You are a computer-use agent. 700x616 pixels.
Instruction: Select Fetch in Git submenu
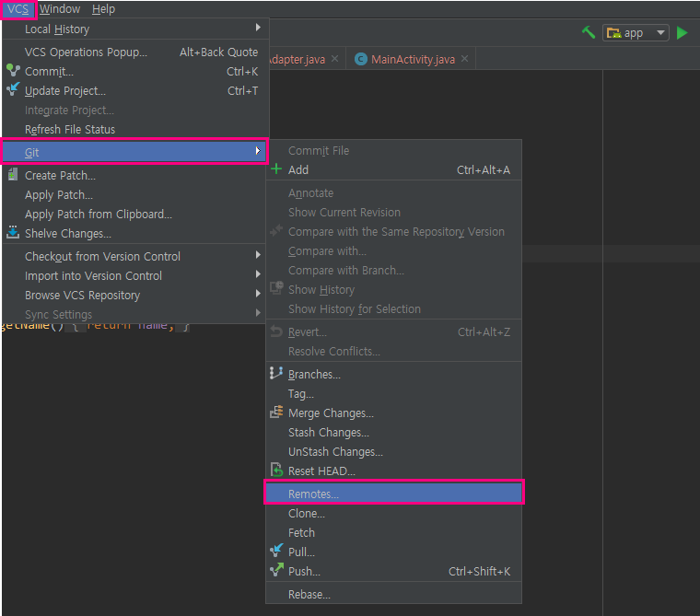pyautogui.click(x=394, y=532)
